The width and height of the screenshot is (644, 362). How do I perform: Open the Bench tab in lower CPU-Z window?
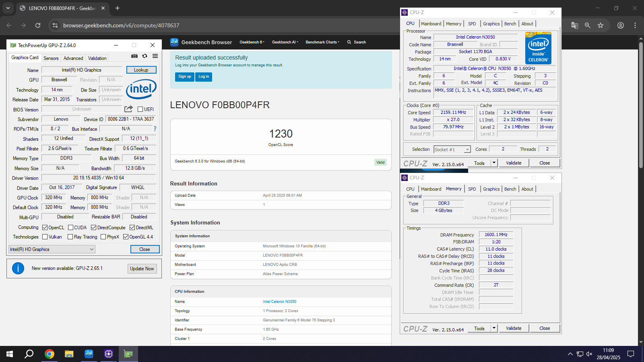pos(510,189)
